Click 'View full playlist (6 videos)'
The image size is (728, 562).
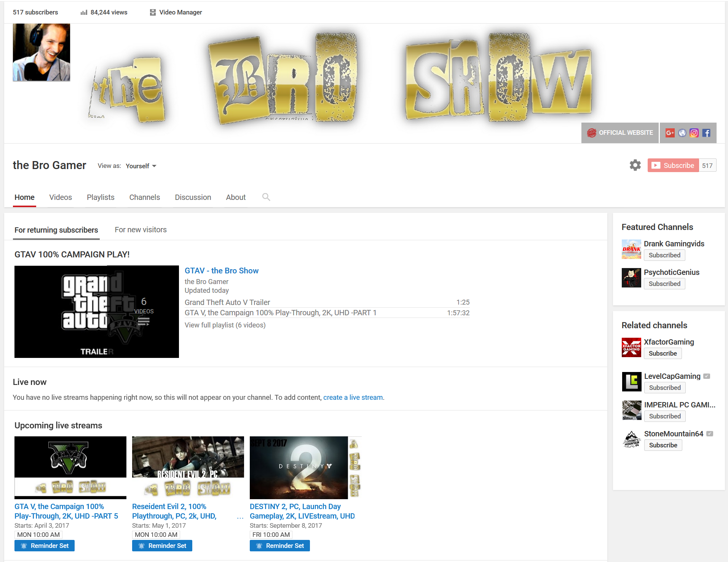click(225, 325)
